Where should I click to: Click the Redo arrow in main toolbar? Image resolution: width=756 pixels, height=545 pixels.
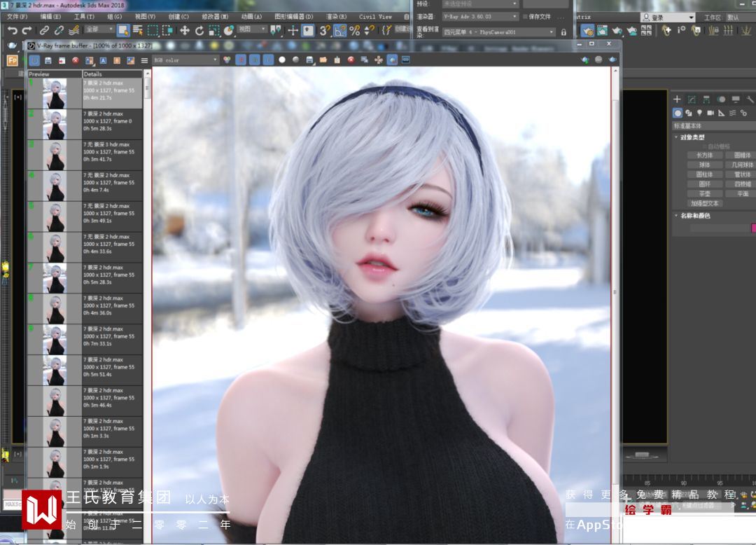pyautogui.click(x=27, y=30)
